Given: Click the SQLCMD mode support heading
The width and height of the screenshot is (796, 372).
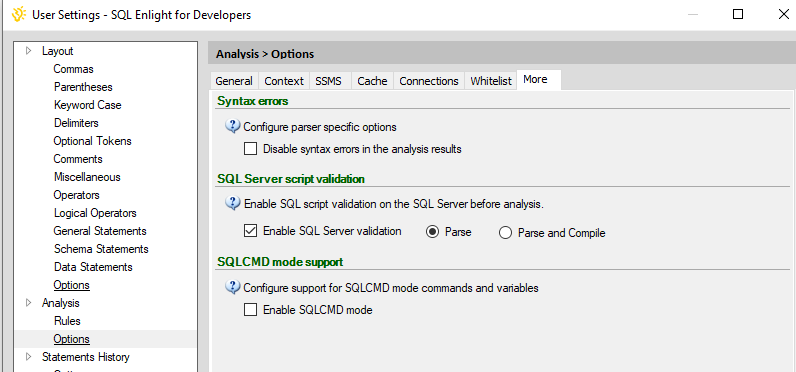Looking at the screenshot, I should 280,262.
